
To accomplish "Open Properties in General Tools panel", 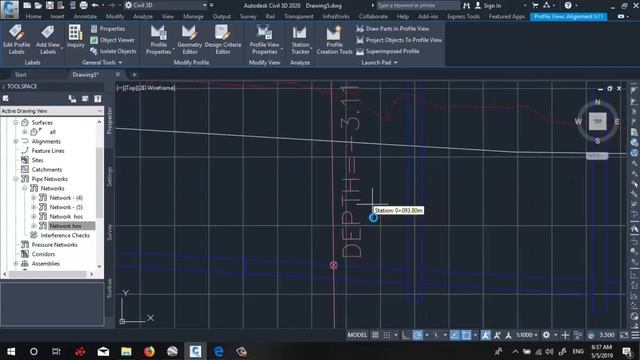I will coord(108,29).
